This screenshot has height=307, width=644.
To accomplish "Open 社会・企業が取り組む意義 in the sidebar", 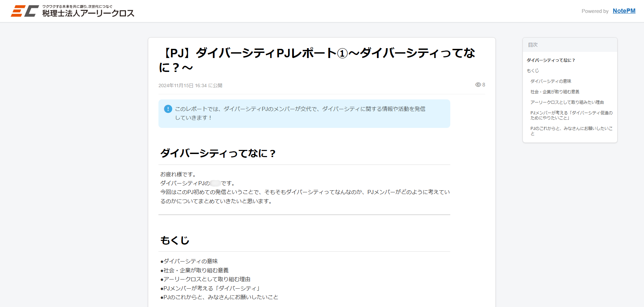I will (555, 92).
